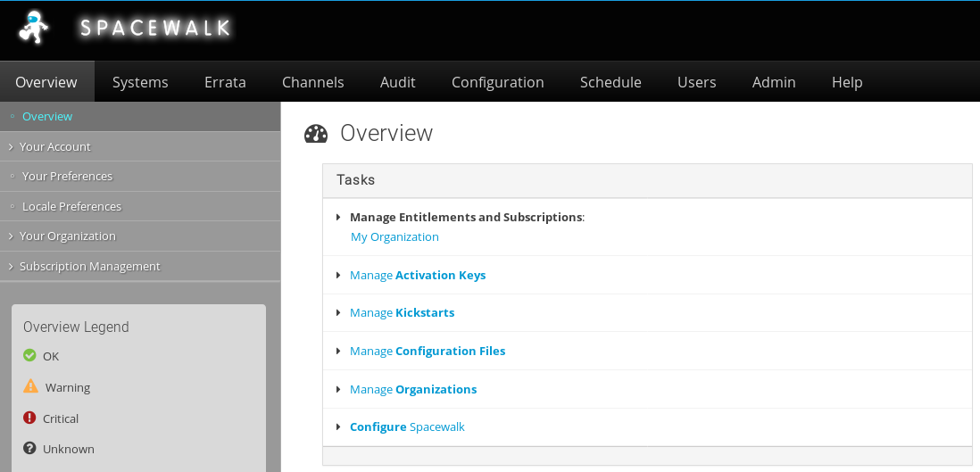Viewport: 980px width, 472px height.
Task: Go to the Admin menu
Action: (x=774, y=82)
